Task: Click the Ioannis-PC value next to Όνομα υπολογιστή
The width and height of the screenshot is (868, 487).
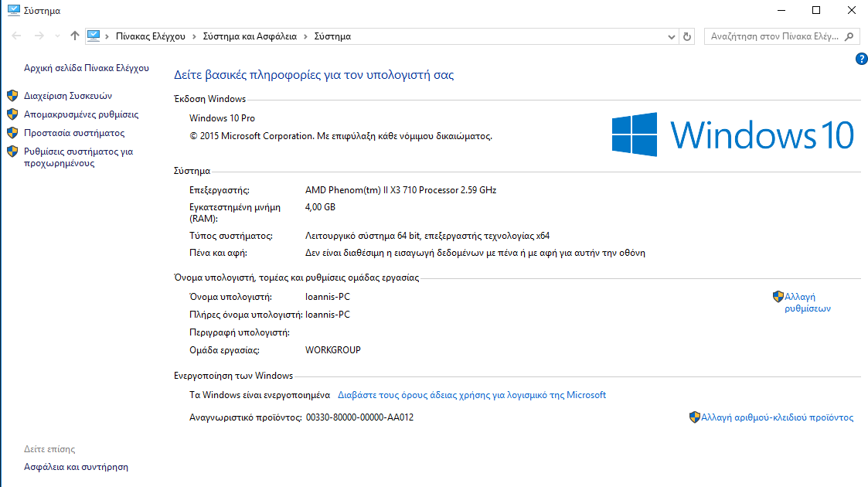Action: click(x=328, y=297)
